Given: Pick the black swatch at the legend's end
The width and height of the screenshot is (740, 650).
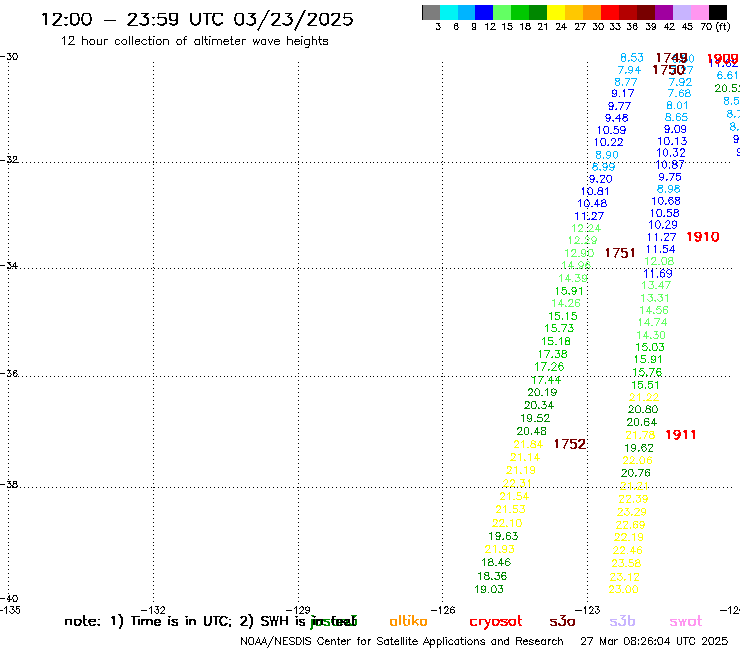Looking at the screenshot, I should [x=718, y=12].
